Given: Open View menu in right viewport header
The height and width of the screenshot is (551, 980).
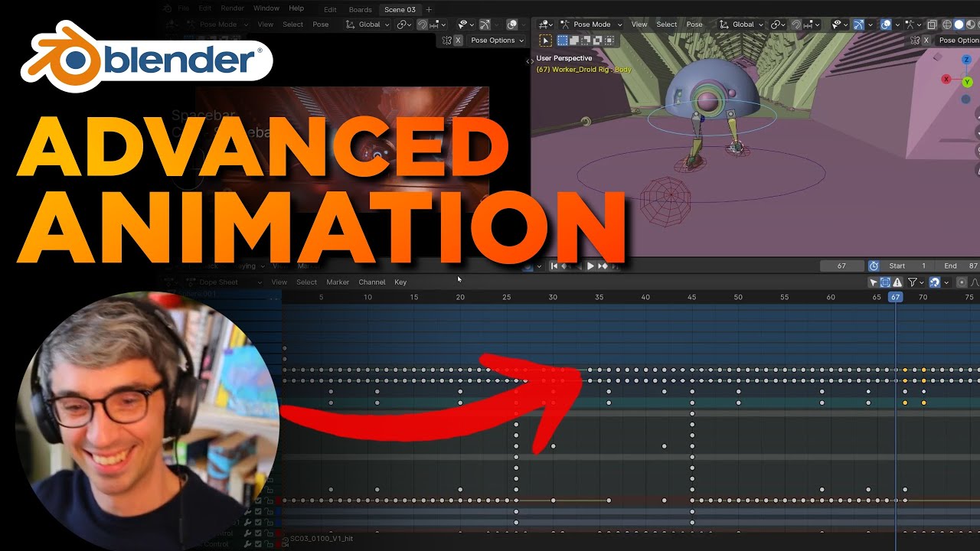Looking at the screenshot, I should 639,24.
